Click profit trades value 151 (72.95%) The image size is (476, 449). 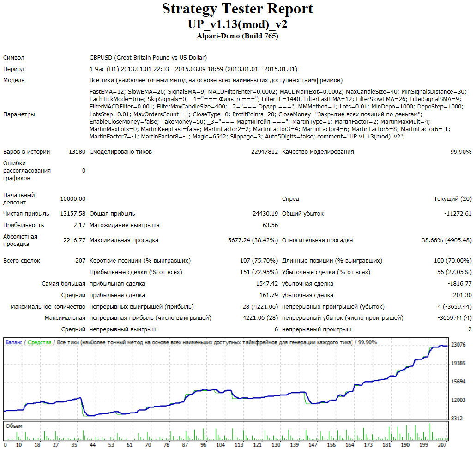coord(259,272)
